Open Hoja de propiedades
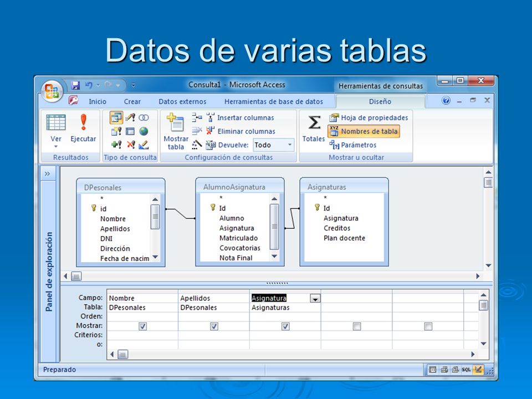This screenshot has height=399, width=532. 369,117
